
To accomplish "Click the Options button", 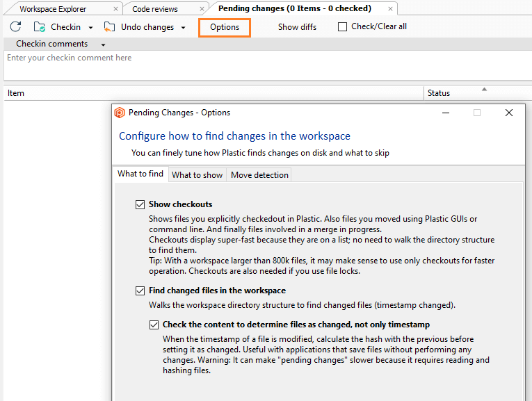I will coord(225,28).
